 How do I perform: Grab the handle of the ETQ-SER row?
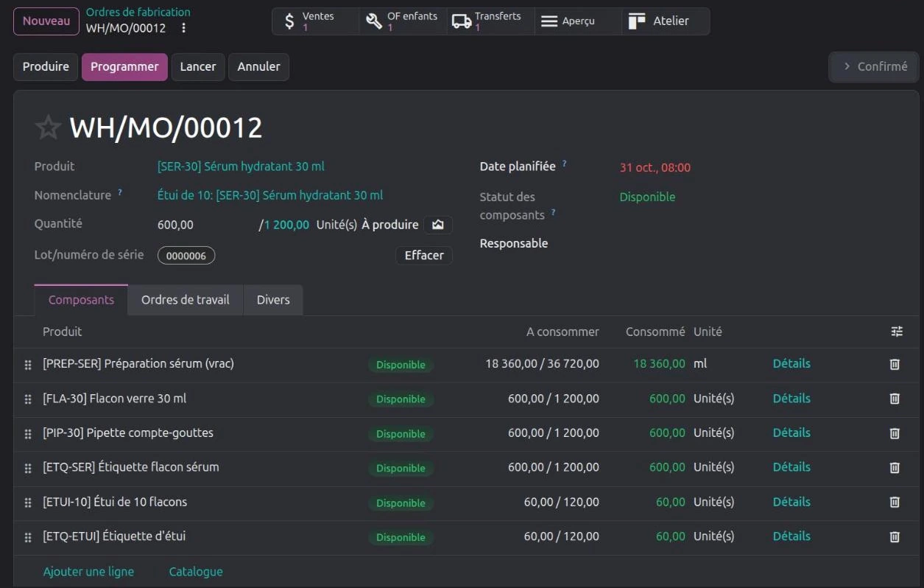click(x=28, y=468)
